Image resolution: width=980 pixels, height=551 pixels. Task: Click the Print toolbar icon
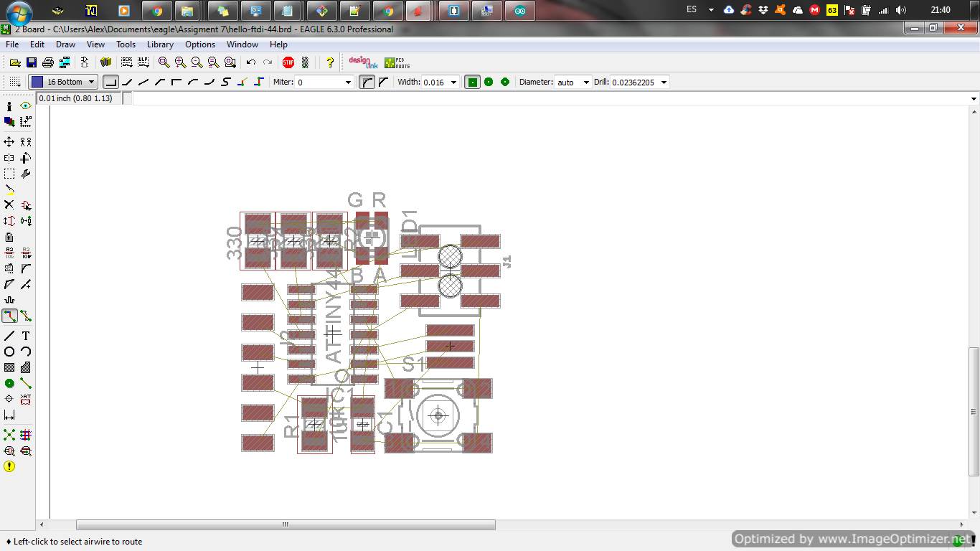point(48,62)
